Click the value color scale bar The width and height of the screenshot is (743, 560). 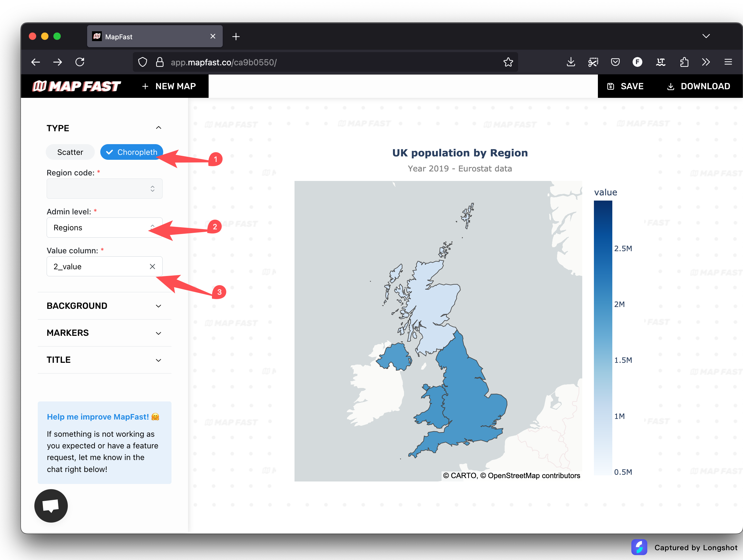tap(603, 338)
